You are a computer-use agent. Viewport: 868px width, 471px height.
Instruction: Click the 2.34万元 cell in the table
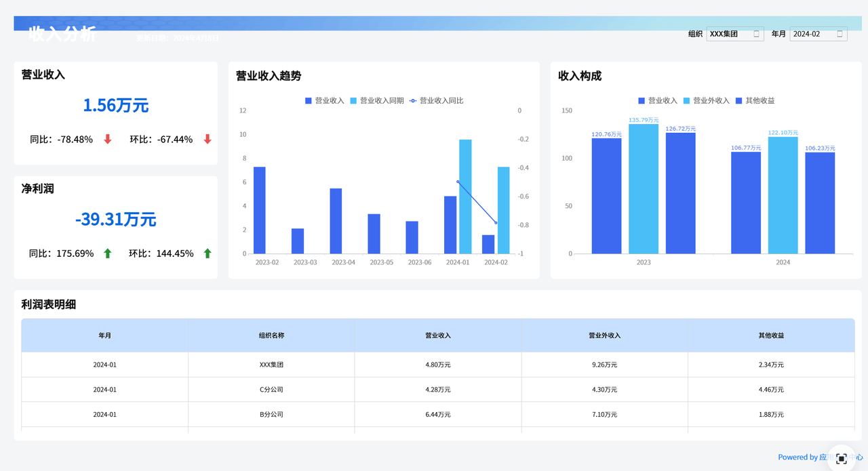pos(771,365)
